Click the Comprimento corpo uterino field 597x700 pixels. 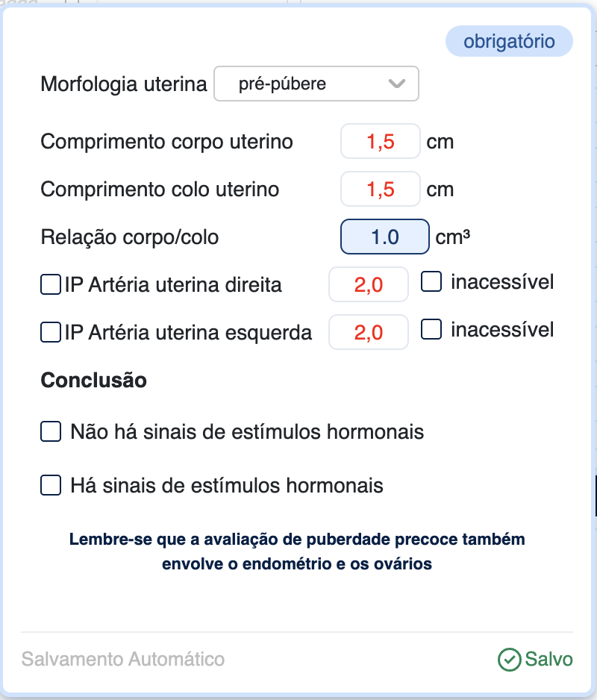coord(380,141)
